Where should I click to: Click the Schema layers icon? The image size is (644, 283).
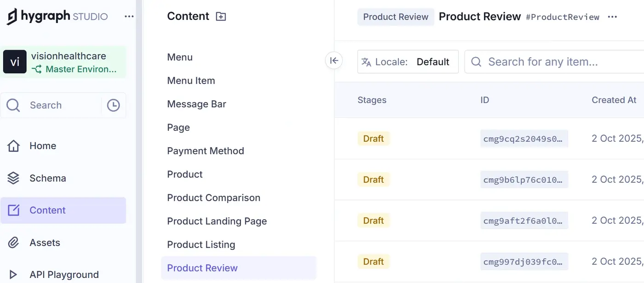(x=14, y=178)
